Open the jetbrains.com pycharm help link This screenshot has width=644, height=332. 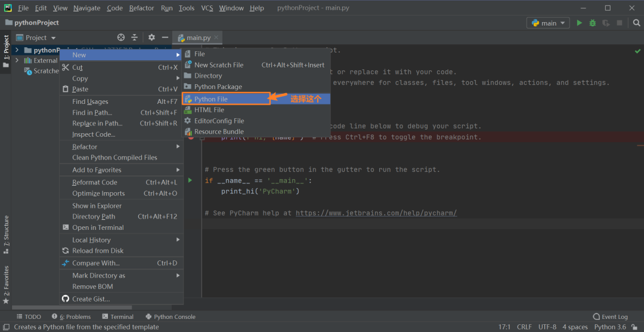(376, 213)
